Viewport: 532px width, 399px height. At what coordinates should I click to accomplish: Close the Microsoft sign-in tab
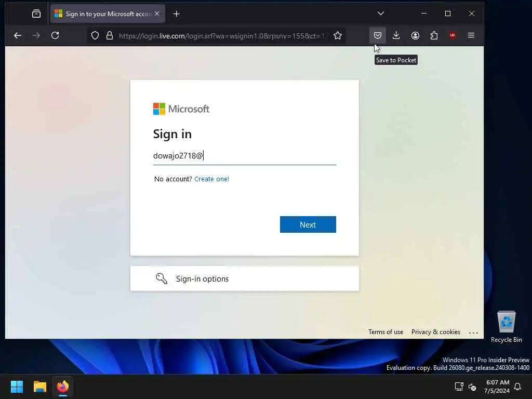(x=157, y=14)
